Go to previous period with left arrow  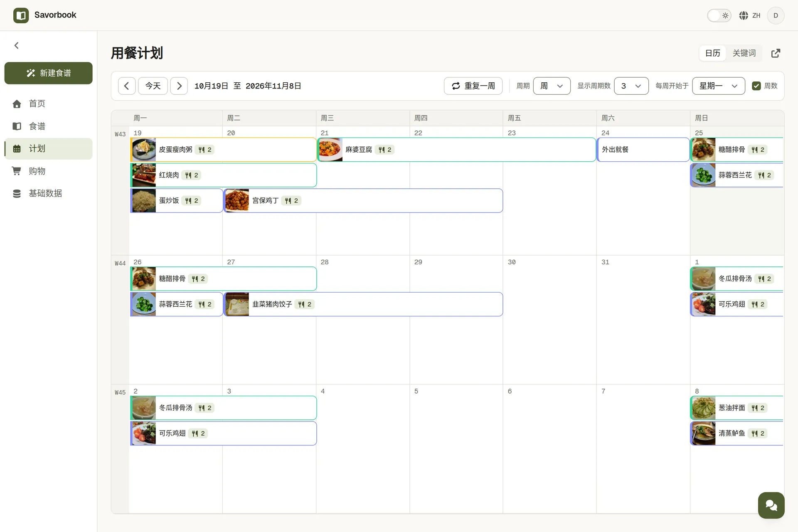pos(127,86)
